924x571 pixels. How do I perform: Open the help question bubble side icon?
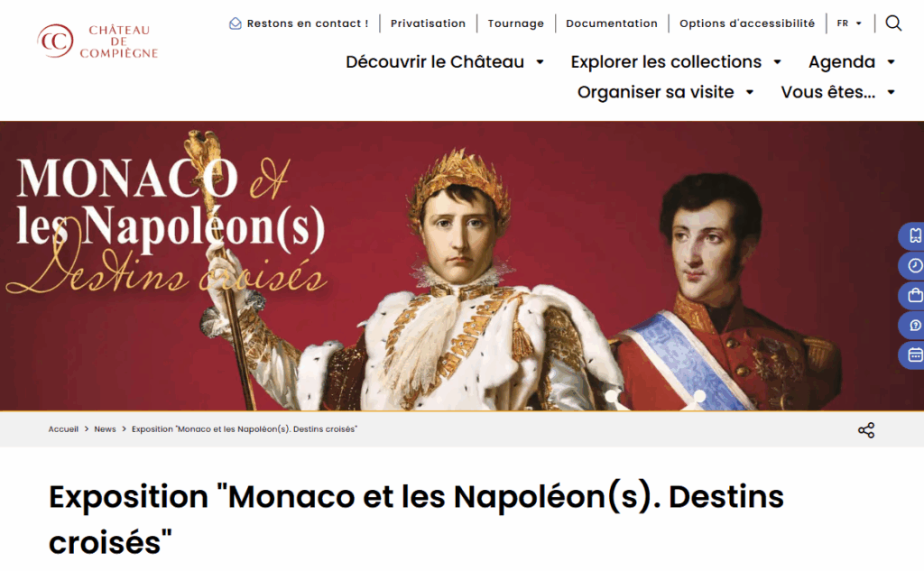[913, 326]
